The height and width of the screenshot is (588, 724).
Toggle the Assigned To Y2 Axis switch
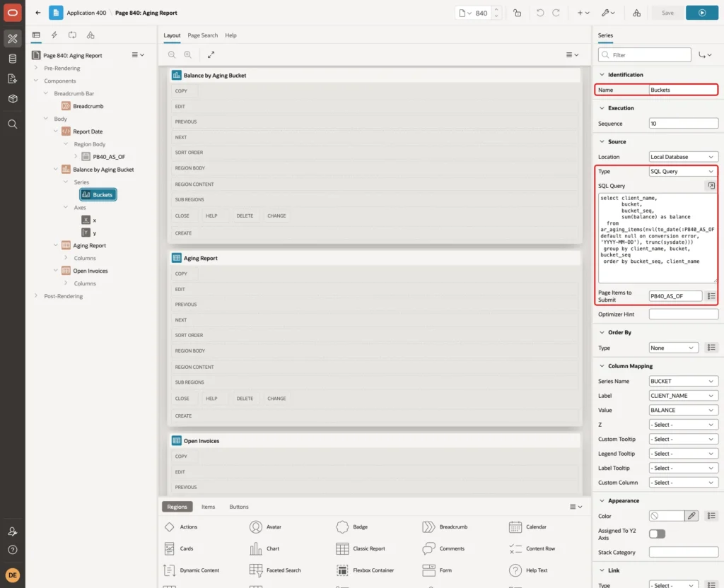(657, 534)
